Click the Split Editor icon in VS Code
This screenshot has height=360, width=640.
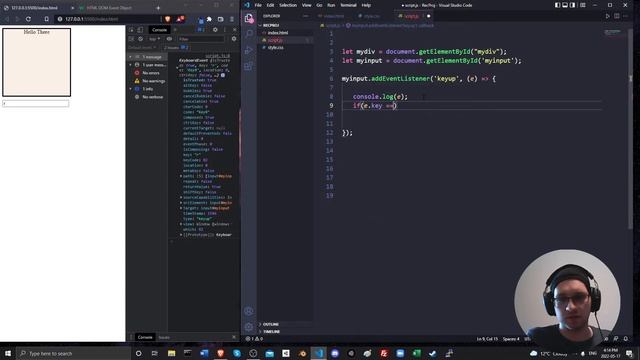[617, 16]
